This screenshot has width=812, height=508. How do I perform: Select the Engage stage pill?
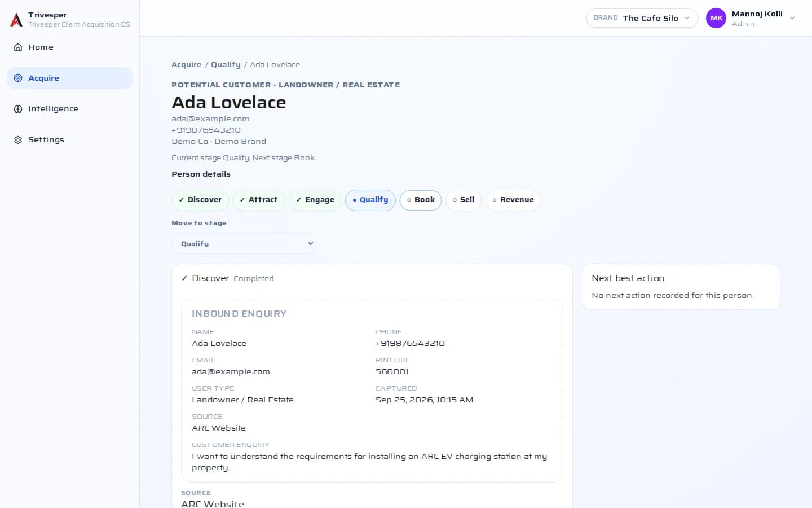coord(315,200)
